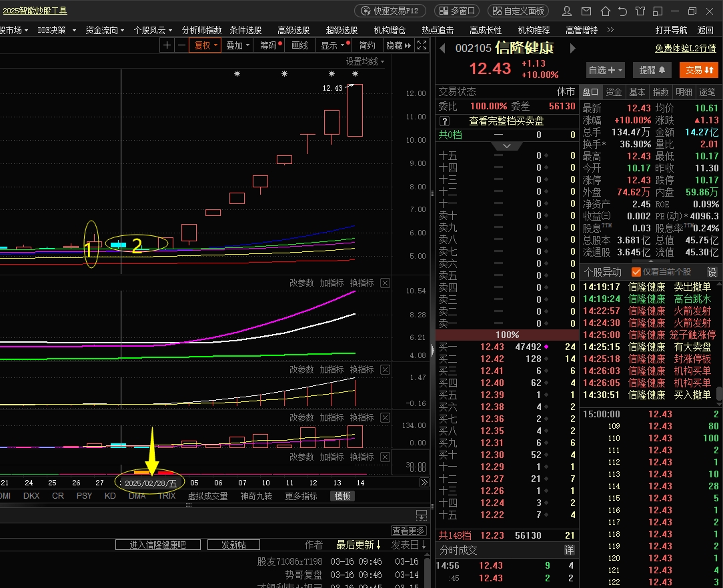This screenshot has width=723, height=588.
Task: Click 个股异动 list scrollbar thumb
Action: point(719,393)
